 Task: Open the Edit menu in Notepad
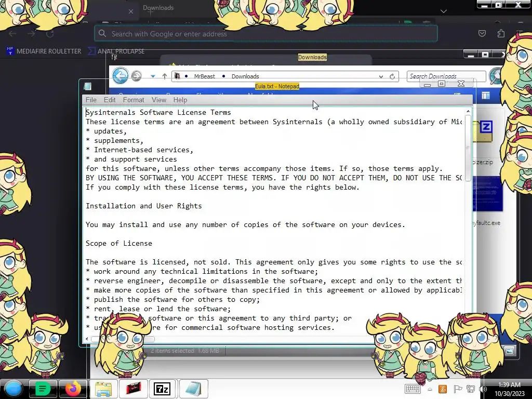pos(110,100)
